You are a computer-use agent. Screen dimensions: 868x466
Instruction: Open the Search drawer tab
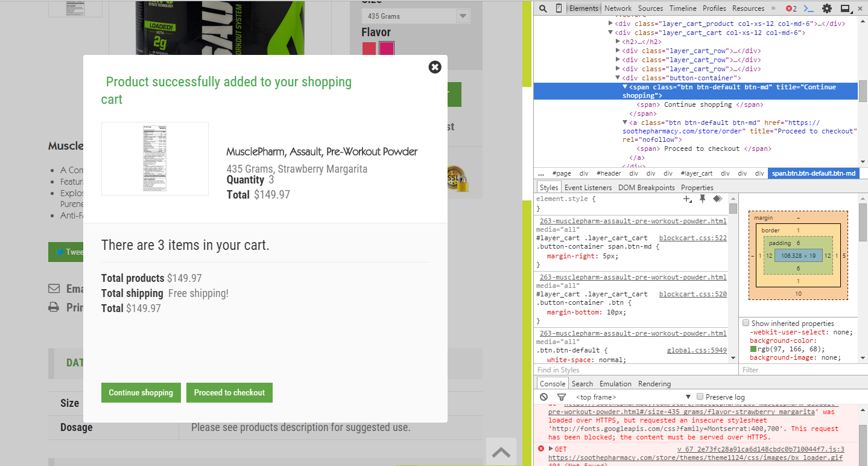(x=582, y=384)
